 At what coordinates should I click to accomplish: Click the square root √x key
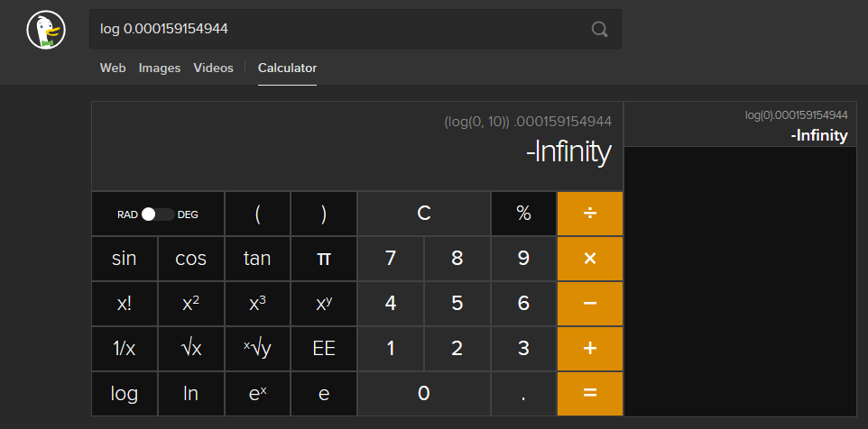click(x=191, y=348)
